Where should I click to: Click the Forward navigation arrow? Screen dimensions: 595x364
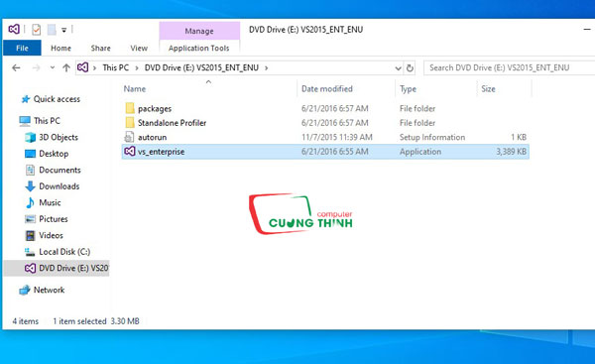(x=37, y=68)
